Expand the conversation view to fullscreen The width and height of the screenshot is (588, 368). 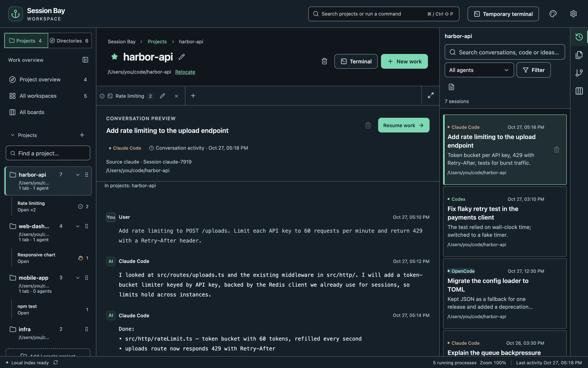pyautogui.click(x=431, y=95)
